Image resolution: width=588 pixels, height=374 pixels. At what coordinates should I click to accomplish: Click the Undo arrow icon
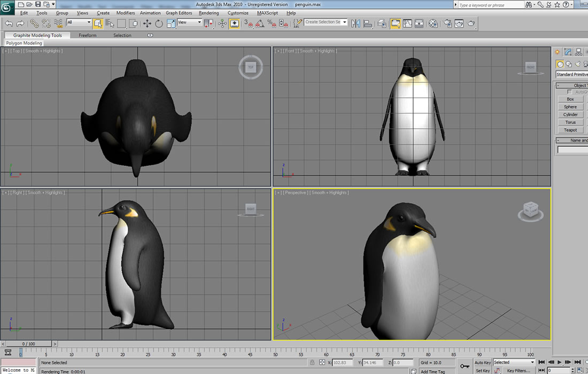tap(9, 24)
